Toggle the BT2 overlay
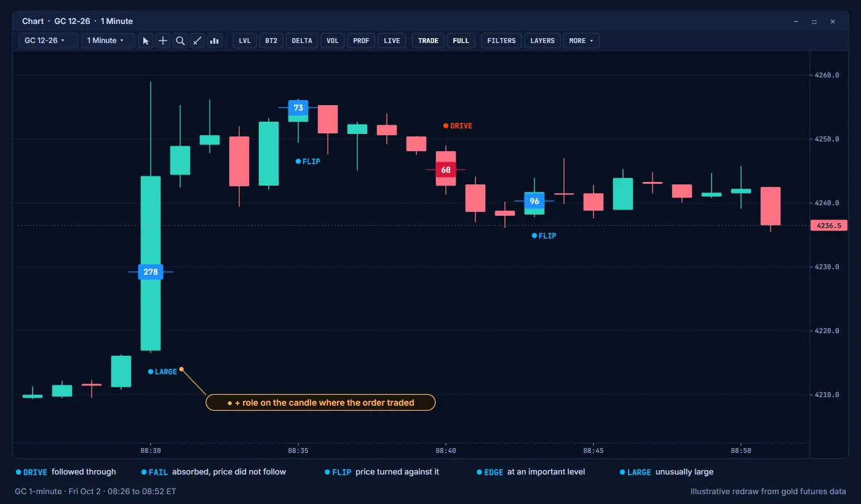This screenshot has height=504, width=861. (271, 41)
